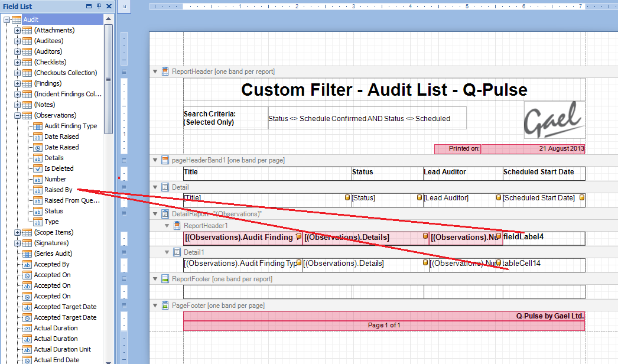Screen dimensions: 618x364
Task: Open smart tag on [Scheduled Start Date] field
Action: point(582,197)
